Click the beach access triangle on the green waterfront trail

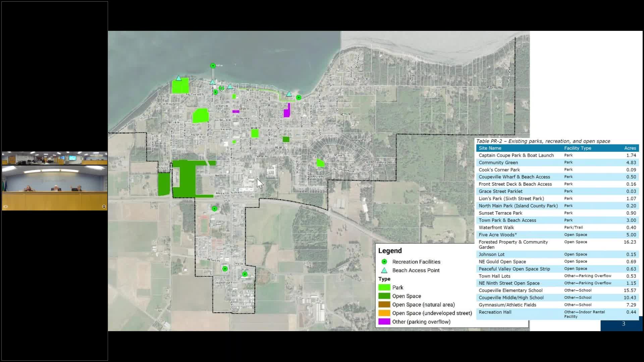click(x=289, y=94)
